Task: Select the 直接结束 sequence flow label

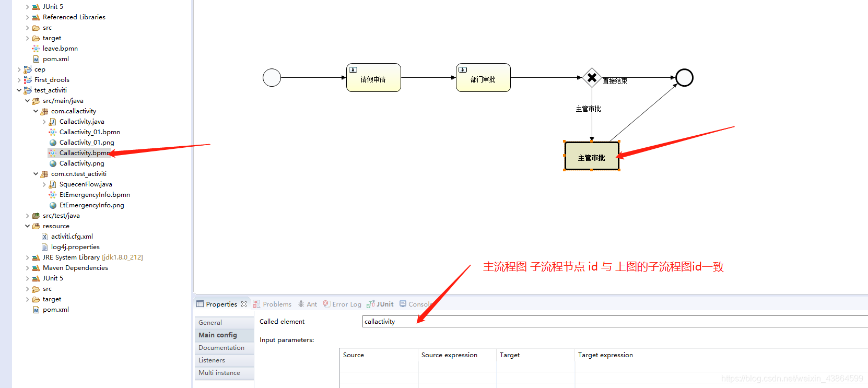Action: (x=615, y=81)
